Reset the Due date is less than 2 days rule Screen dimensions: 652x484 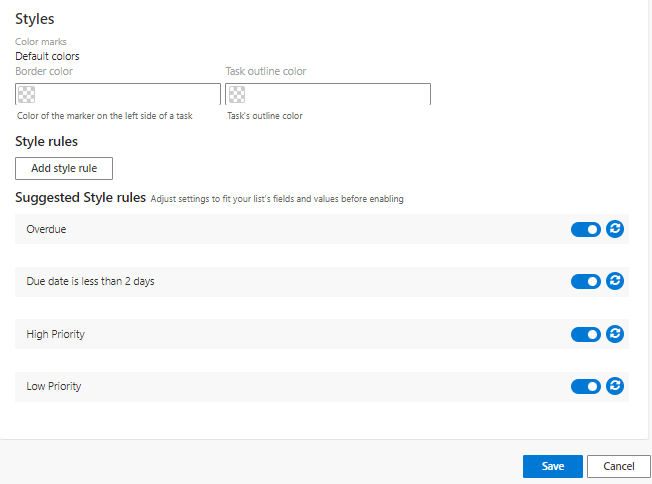coord(615,281)
